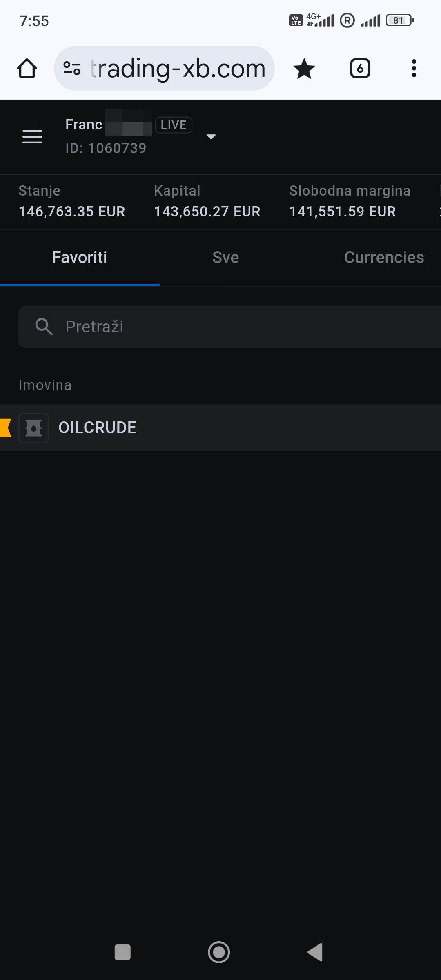The image size is (441, 980).
Task: Select the Favoriti tab
Action: (80, 258)
